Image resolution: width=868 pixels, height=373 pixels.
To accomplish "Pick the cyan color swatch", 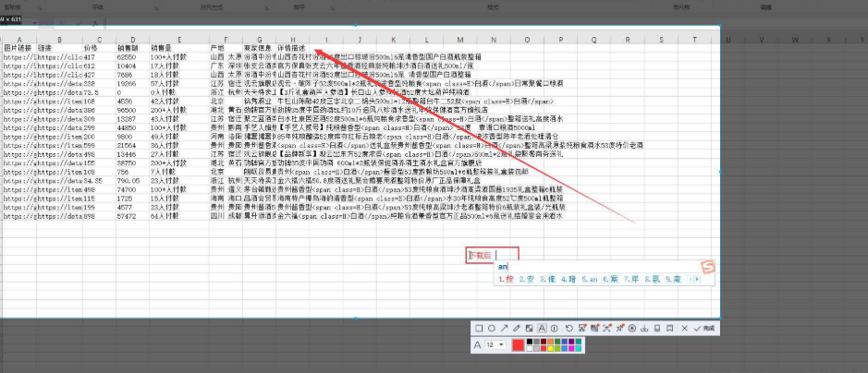I will (579, 349).
